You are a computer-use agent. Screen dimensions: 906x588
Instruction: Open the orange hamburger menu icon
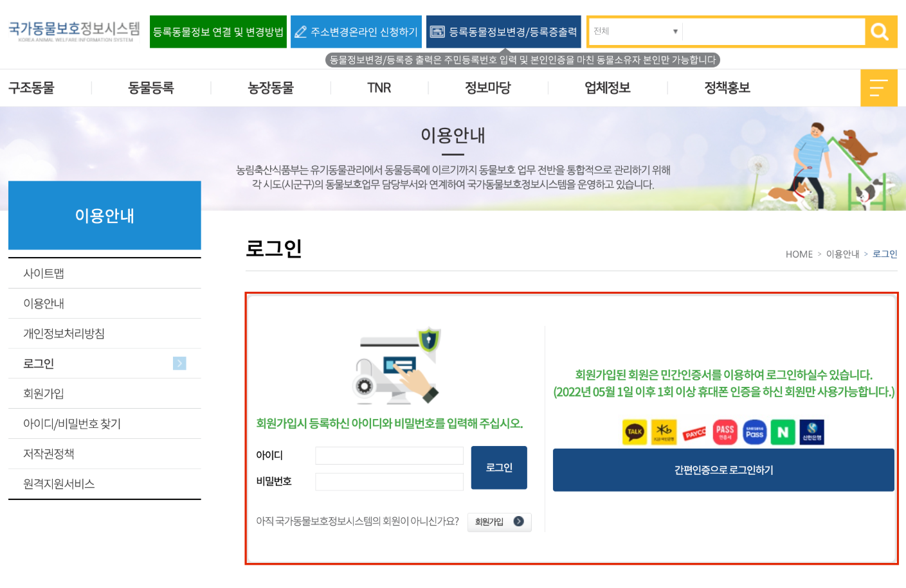[879, 87]
